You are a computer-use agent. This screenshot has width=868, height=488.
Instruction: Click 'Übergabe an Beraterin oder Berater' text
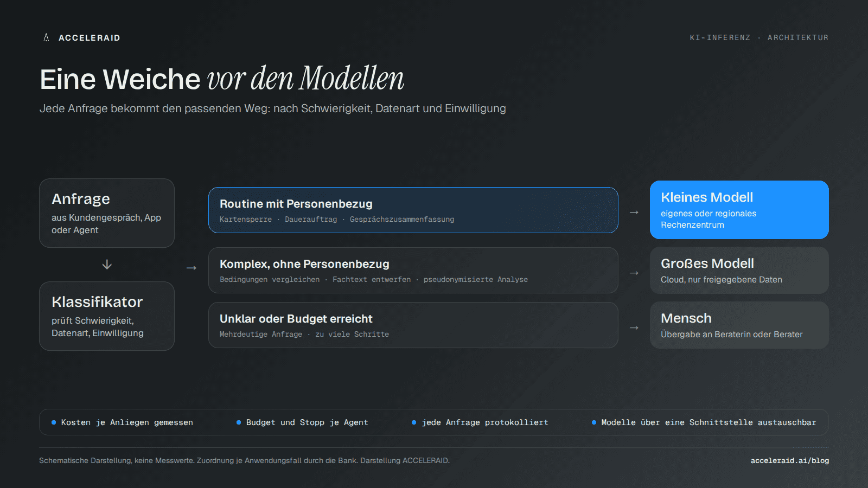tap(732, 335)
